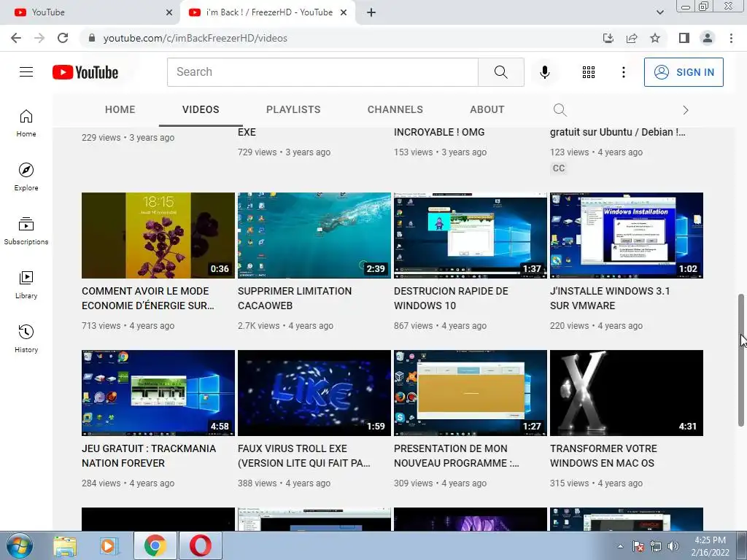Close the first YouTube tab
Viewport: 747px width, 560px height.
click(x=169, y=12)
